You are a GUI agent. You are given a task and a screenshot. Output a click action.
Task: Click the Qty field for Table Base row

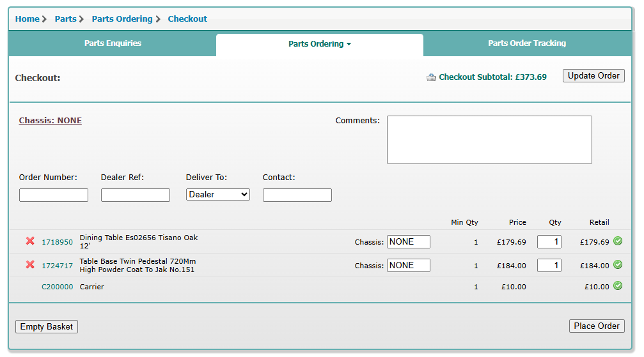click(x=549, y=266)
